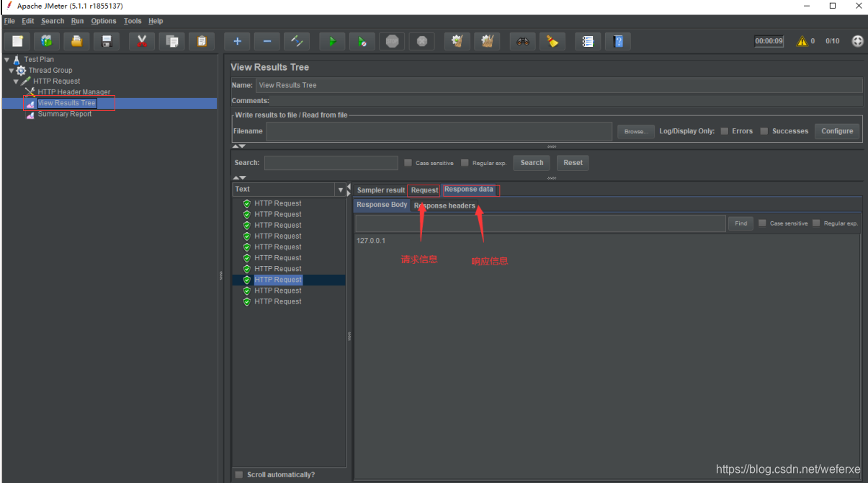The image size is (868, 483).
Task: Reset search with the brush icon
Action: [x=552, y=41]
